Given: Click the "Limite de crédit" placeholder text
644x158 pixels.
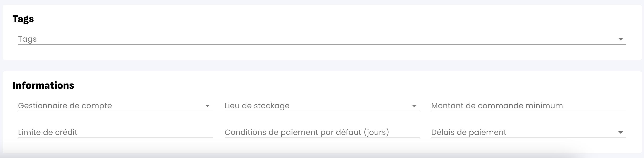Looking at the screenshot, I should (x=48, y=132).
